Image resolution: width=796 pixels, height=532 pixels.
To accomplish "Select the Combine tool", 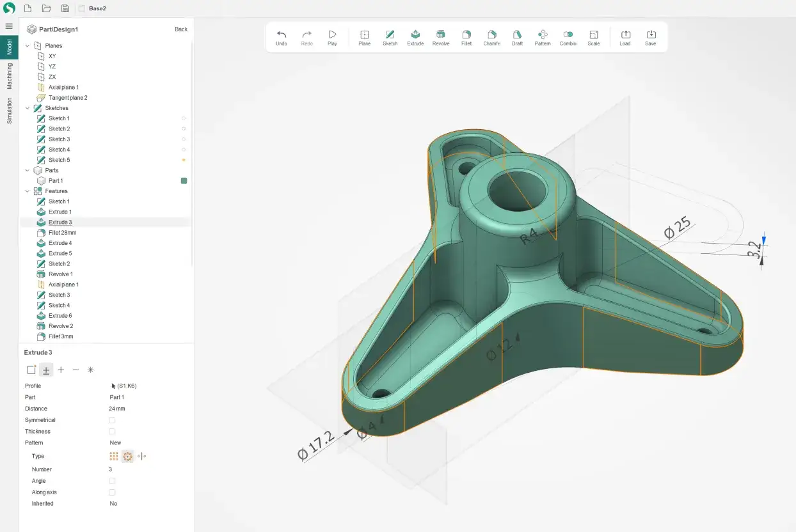I will click(568, 38).
